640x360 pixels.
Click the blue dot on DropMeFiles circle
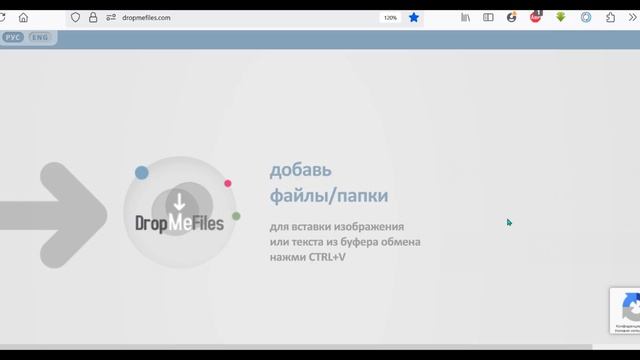142,173
